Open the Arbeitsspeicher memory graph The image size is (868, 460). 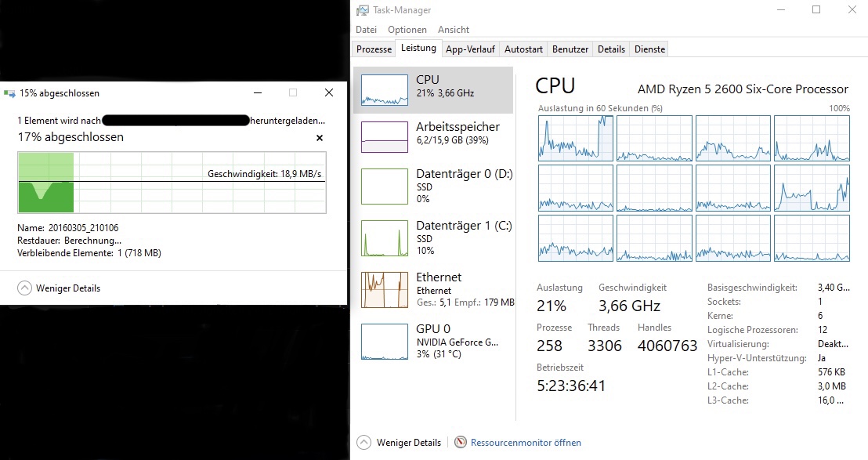coord(384,137)
